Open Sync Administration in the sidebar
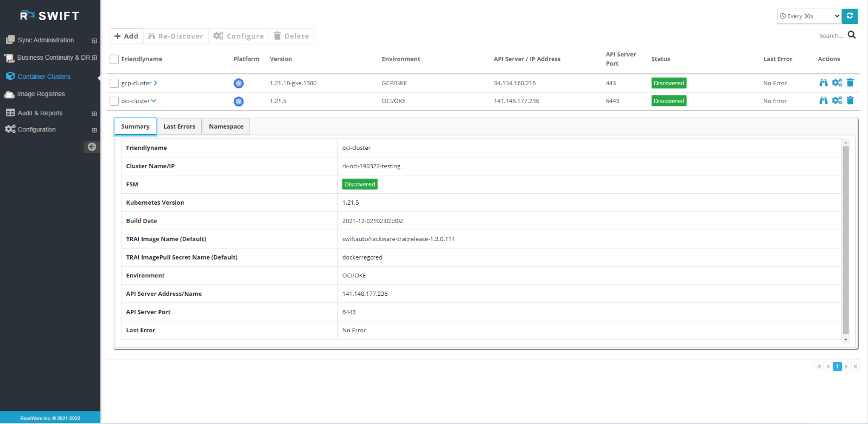868x424 pixels. point(46,40)
